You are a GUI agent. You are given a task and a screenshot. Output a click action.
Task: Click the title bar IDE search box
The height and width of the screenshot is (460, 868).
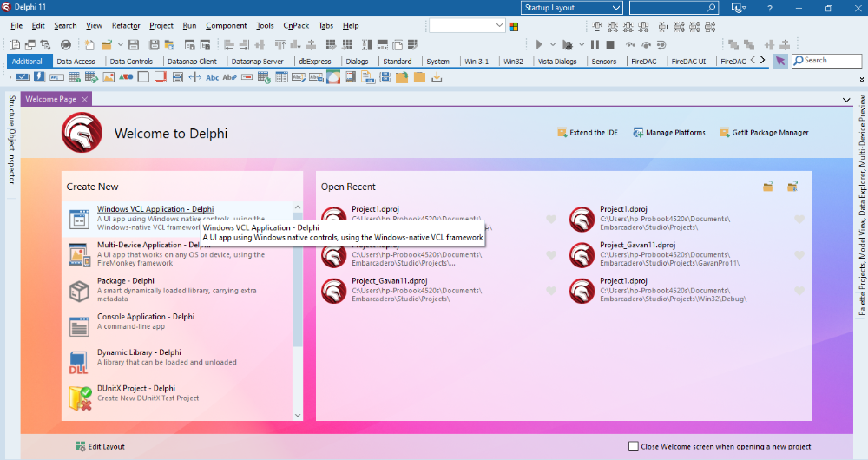674,8
